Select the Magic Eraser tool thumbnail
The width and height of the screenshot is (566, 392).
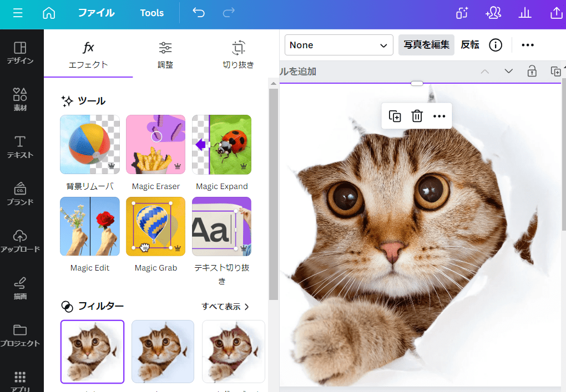(155, 145)
